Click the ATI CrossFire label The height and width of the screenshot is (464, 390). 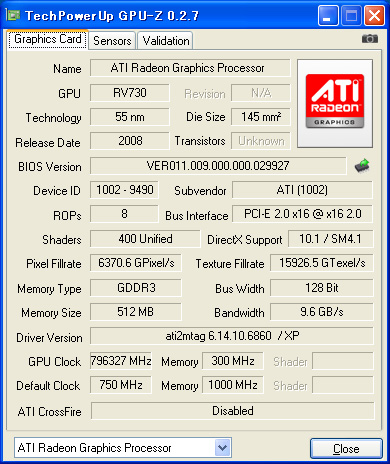[x=50, y=412]
